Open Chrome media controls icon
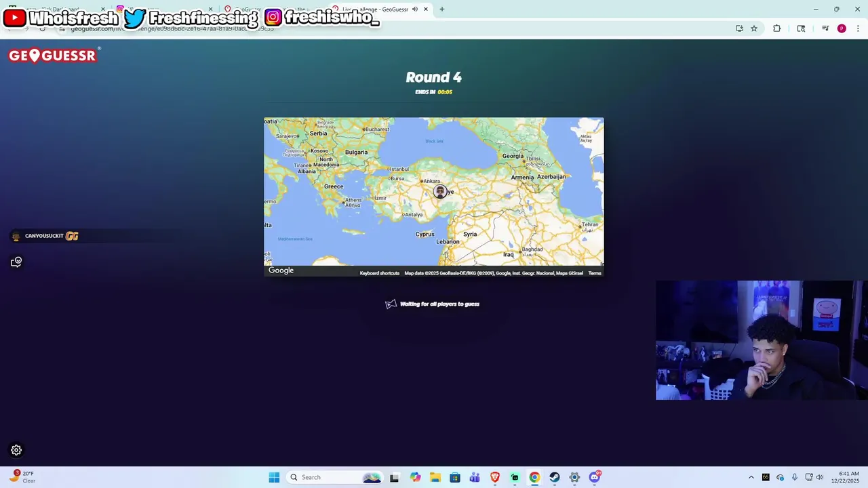This screenshot has width=868, height=488. tap(825, 28)
